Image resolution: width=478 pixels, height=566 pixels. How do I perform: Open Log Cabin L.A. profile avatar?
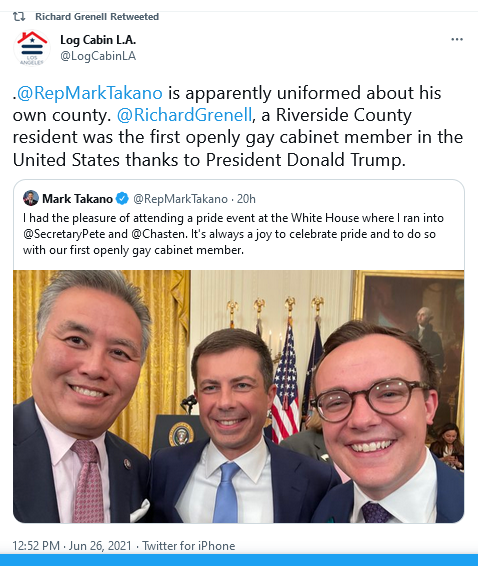click(x=32, y=48)
